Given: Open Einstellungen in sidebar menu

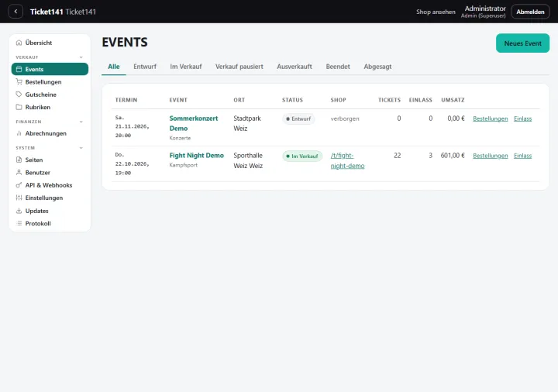Looking at the screenshot, I should (x=50, y=198).
